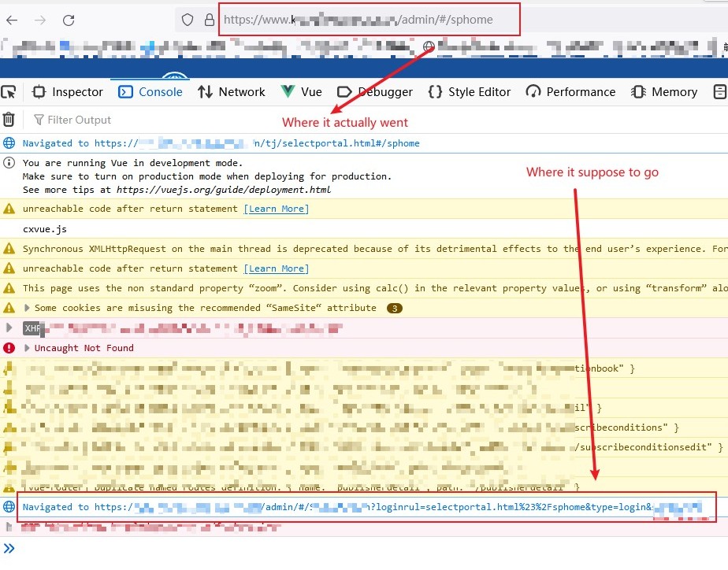Click the Memory tab chip icon
Viewport: 728px width, 570px height.
(x=638, y=92)
